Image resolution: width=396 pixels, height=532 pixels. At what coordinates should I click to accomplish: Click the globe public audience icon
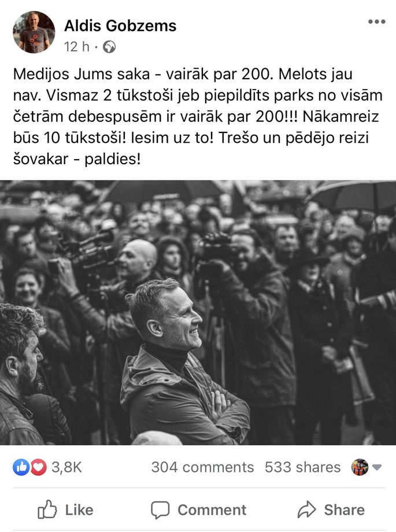tap(109, 47)
